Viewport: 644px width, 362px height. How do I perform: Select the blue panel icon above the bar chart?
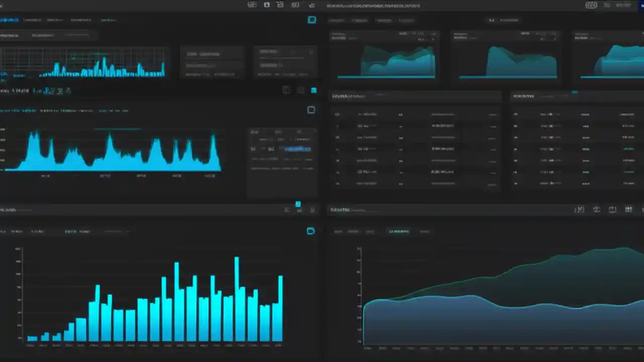coord(310,231)
